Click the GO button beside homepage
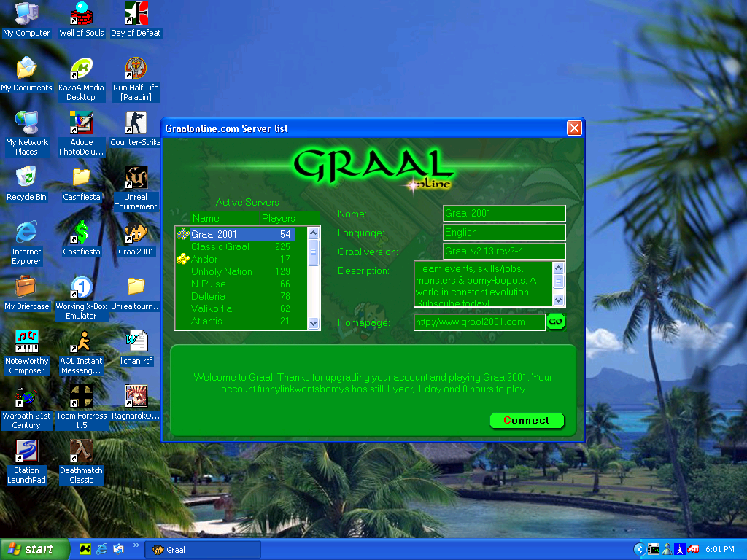 click(555, 322)
